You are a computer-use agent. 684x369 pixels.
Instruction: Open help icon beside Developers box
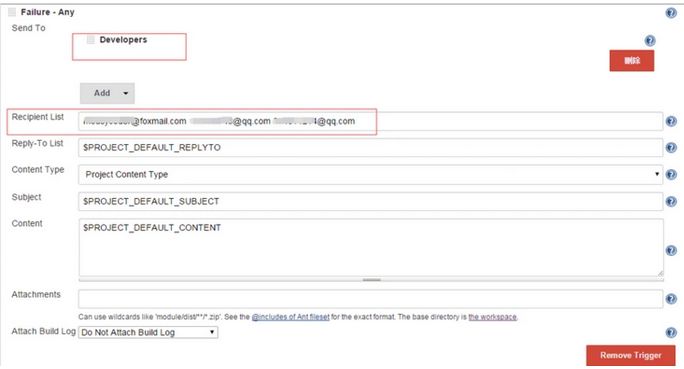click(x=650, y=41)
